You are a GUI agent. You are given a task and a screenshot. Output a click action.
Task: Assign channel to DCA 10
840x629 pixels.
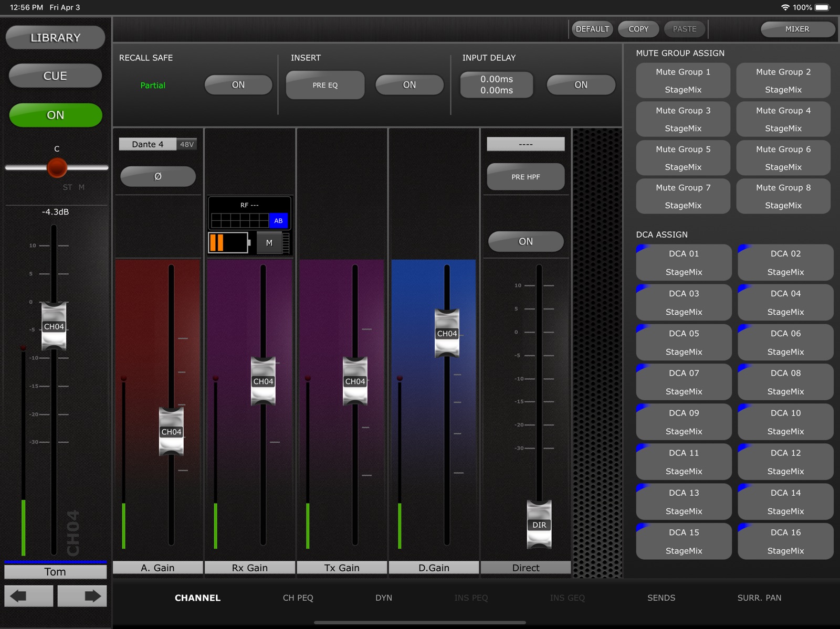[785, 422]
